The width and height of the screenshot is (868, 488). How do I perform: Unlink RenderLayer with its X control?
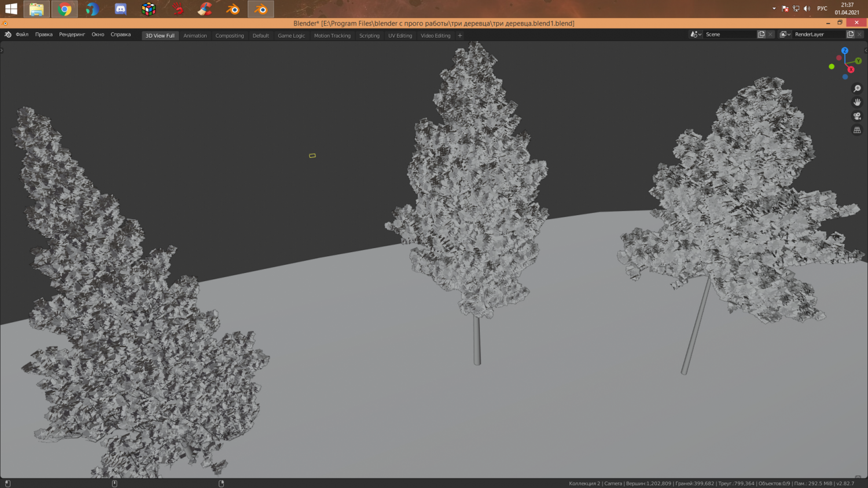point(859,34)
